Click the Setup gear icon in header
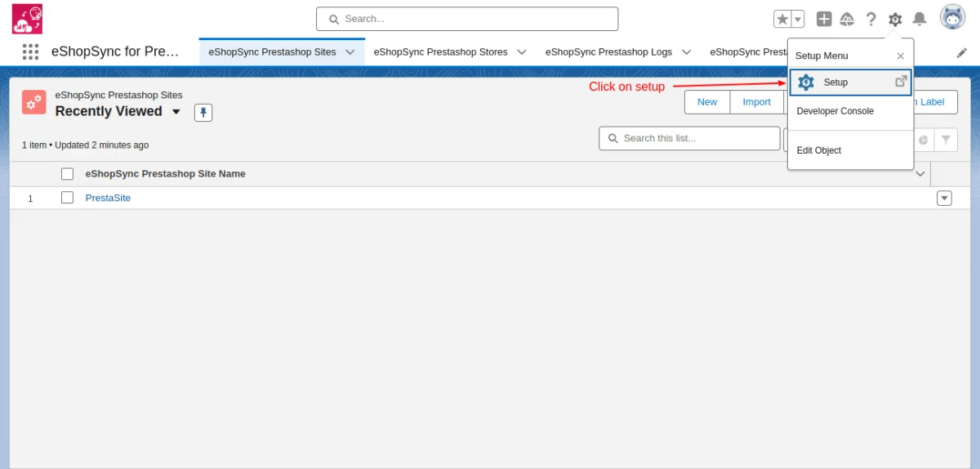Image resolution: width=980 pixels, height=469 pixels. [895, 19]
